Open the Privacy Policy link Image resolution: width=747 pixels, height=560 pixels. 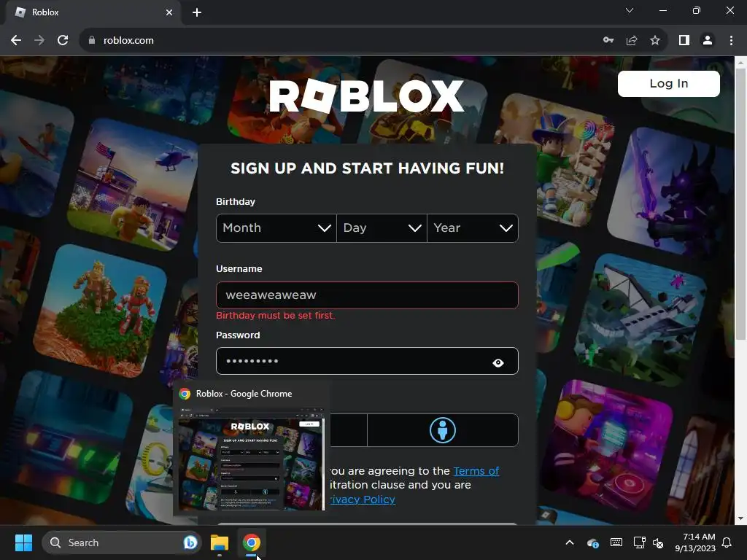[363, 499]
